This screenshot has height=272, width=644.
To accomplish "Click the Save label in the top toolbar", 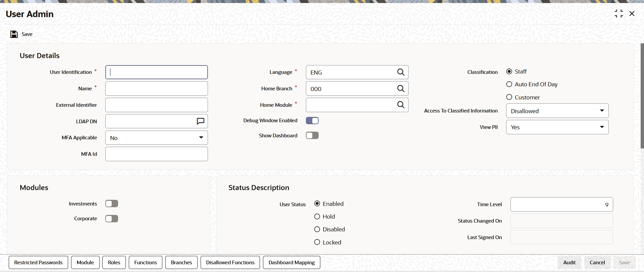I will pyautogui.click(x=27, y=34).
